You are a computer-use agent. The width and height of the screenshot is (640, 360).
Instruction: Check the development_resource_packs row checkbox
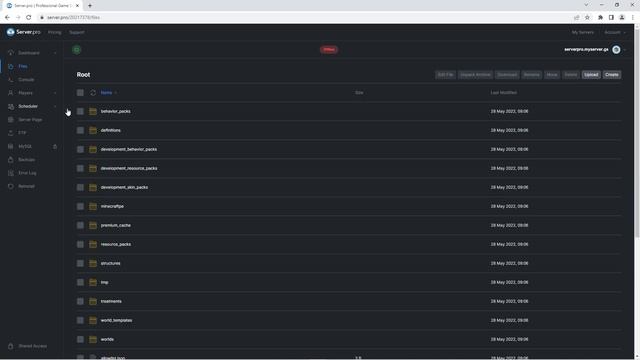[80, 168]
